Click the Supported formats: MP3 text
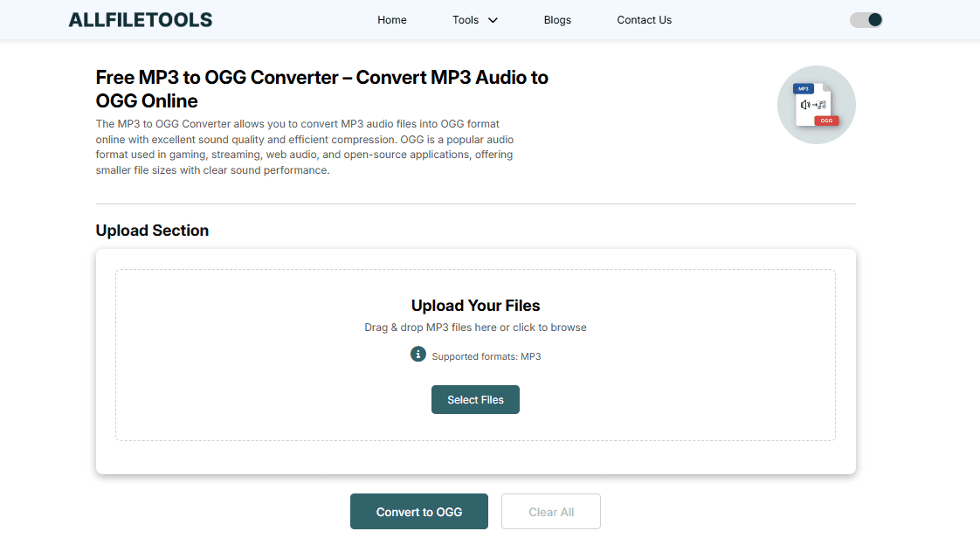980x545 pixels. 486,356
